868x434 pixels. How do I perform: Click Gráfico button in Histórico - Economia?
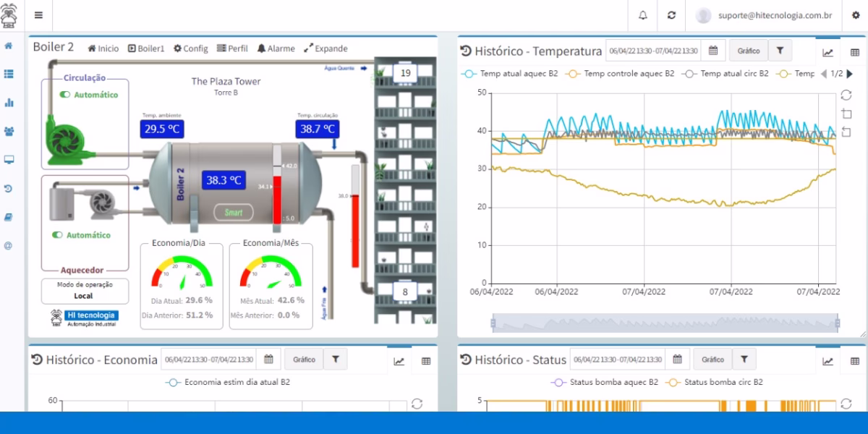pos(304,359)
